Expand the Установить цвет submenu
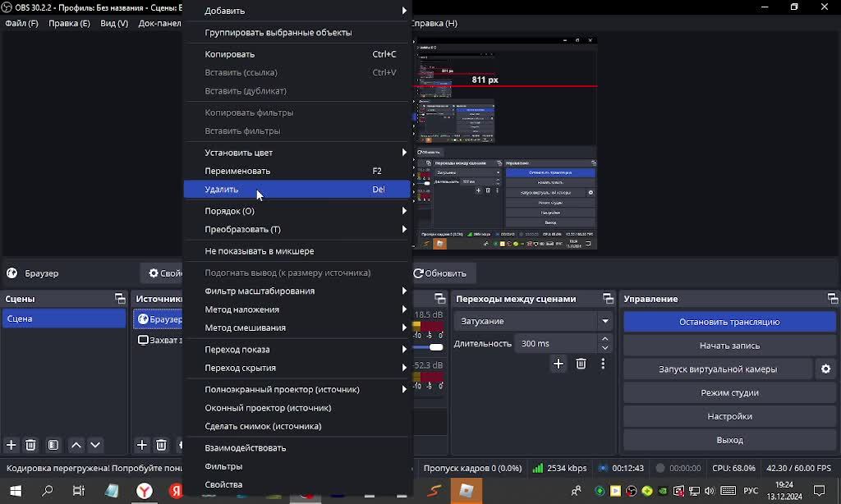The height and width of the screenshot is (504, 841). coord(296,153)
